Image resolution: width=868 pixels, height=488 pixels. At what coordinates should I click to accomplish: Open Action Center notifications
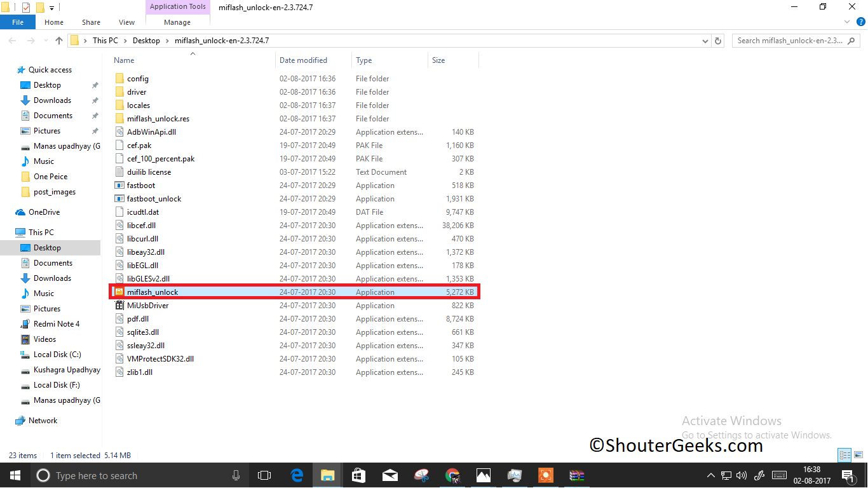[848, 475]
